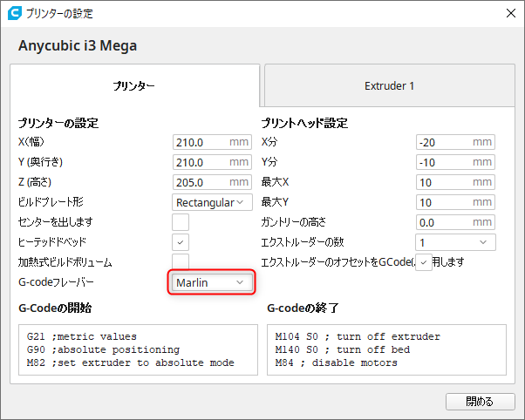The height and width of the screenshot is (420, 525).
Task: Click the G-codeフレーバー label
Action: [x=56, y=282]
